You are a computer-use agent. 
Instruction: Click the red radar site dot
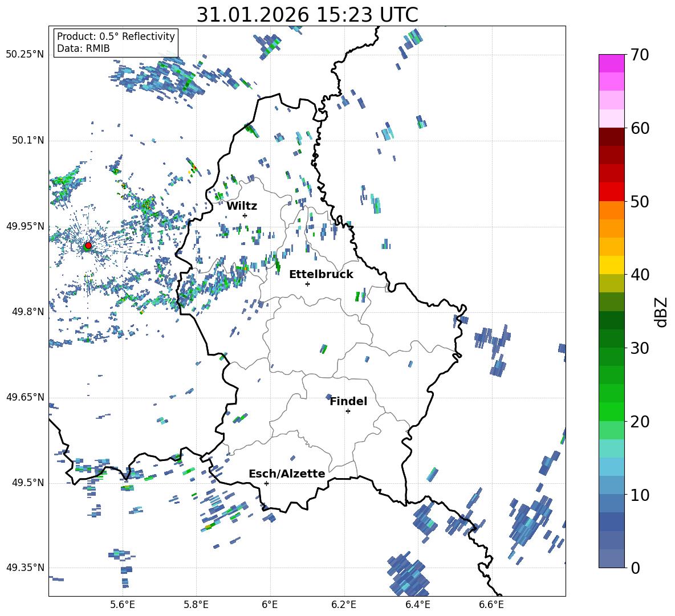(88, 246)
